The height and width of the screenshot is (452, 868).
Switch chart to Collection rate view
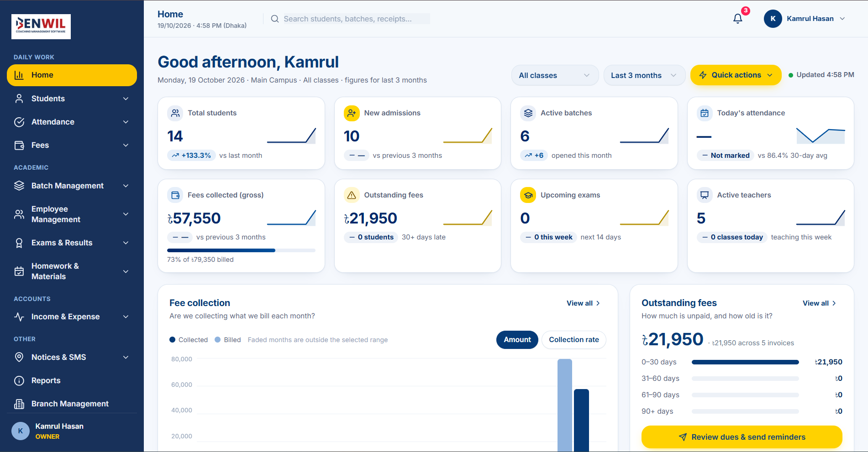click(574, 340)
